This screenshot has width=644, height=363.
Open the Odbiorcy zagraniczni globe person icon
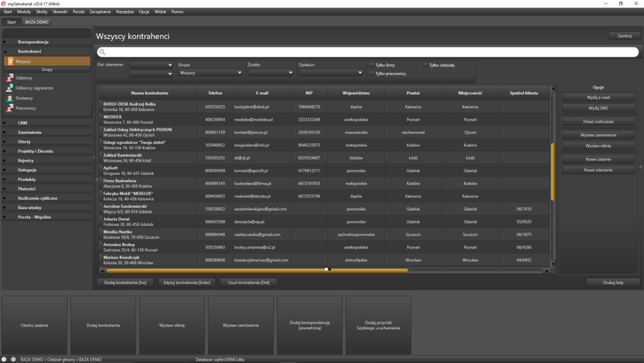coord(10,88)
